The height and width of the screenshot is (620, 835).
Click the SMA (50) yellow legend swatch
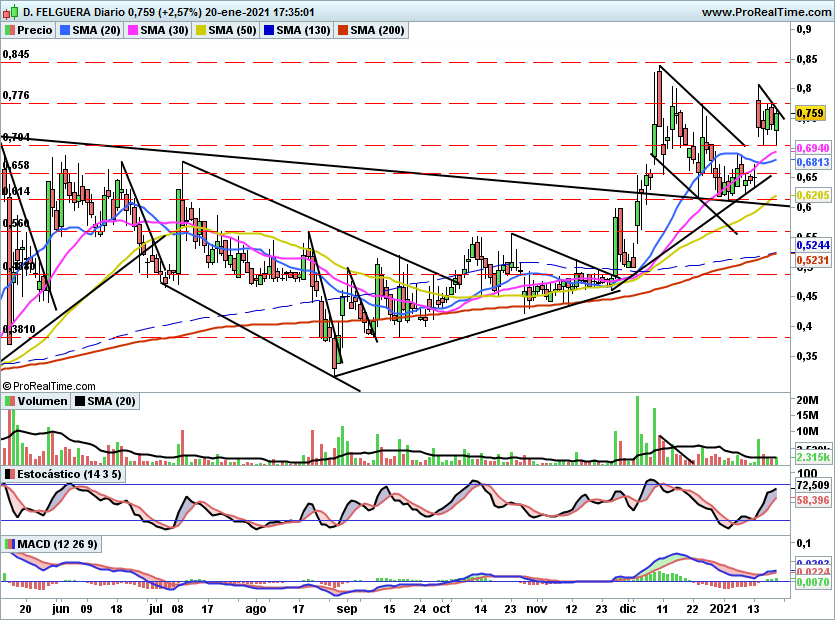click(201, 30)
